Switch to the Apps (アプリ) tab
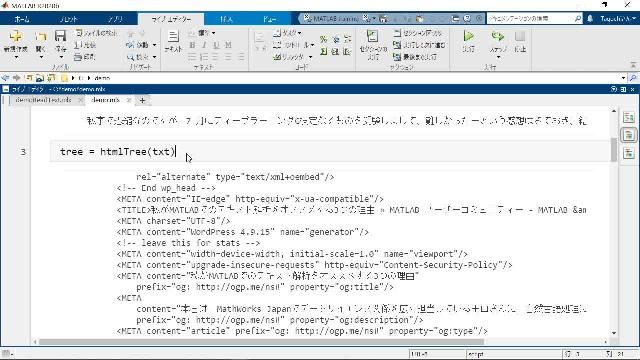The width and height of the screenshot is (640, 360). point(116,19)
